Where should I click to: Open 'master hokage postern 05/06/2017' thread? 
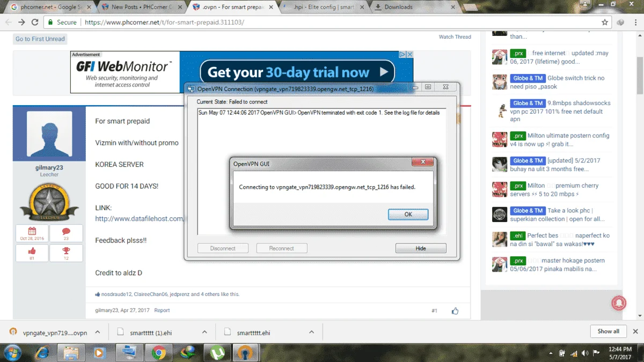click(557, 265)
